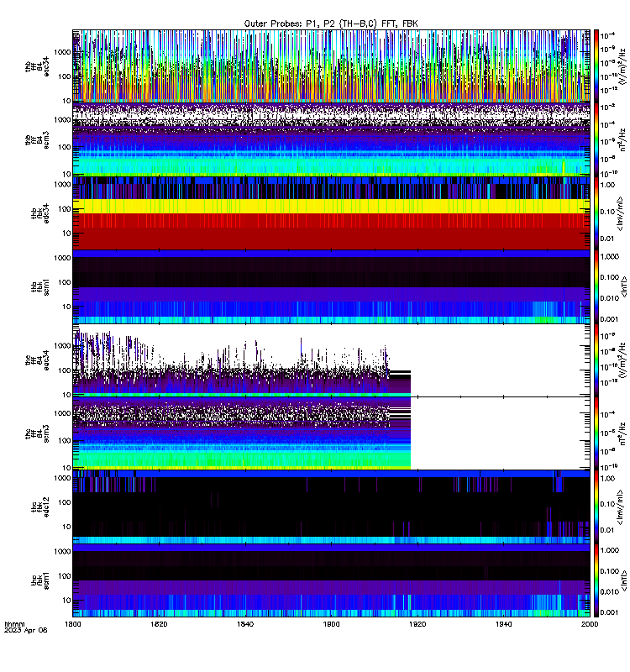Click the color bar of thb fbk scm1 panel
This screenshot has height=672, width=630.
[596, 286]
